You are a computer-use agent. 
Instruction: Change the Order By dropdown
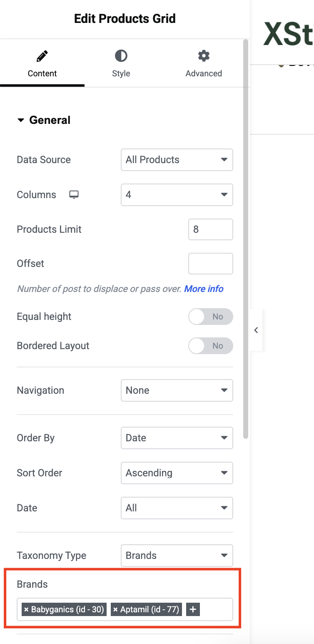[x=177, y=438]
